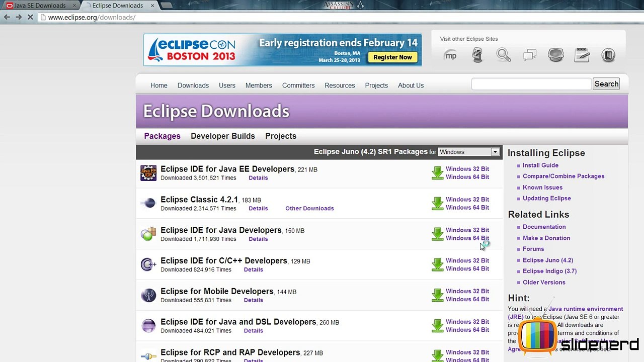Download Java EE Windows 32 Bit
This screenshot has width=644, height=362.
(467, 169)
